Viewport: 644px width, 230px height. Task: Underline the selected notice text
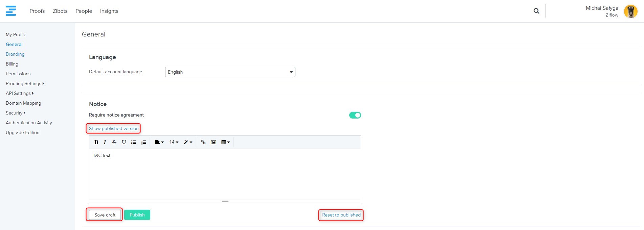[124, 142]
